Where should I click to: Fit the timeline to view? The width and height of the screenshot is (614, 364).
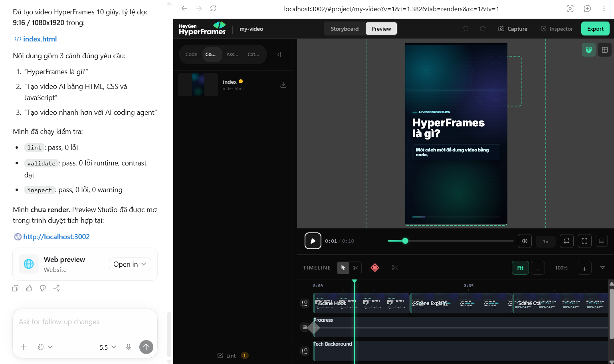pos(520,268)
